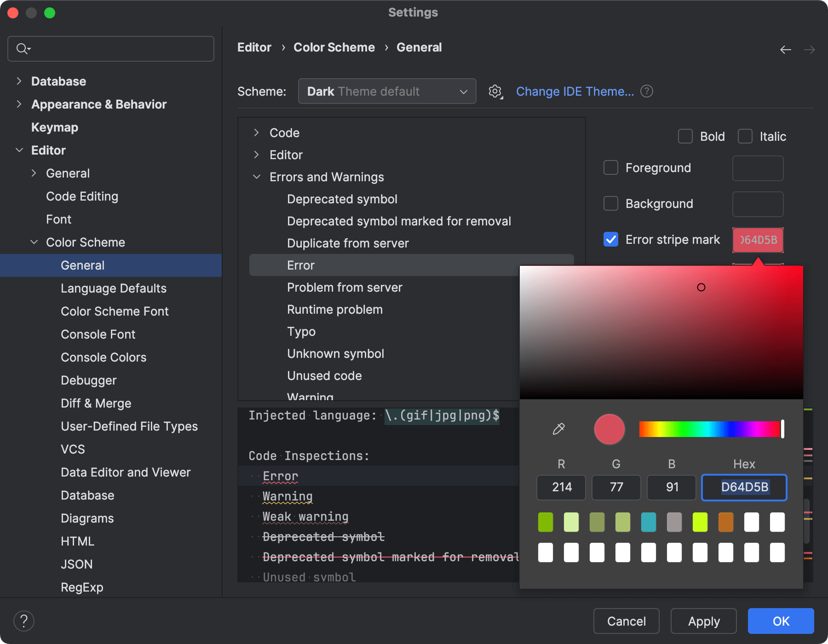Select Unknown symbol attribute
This screenshot has height=644, width=828.
point(336,354)
